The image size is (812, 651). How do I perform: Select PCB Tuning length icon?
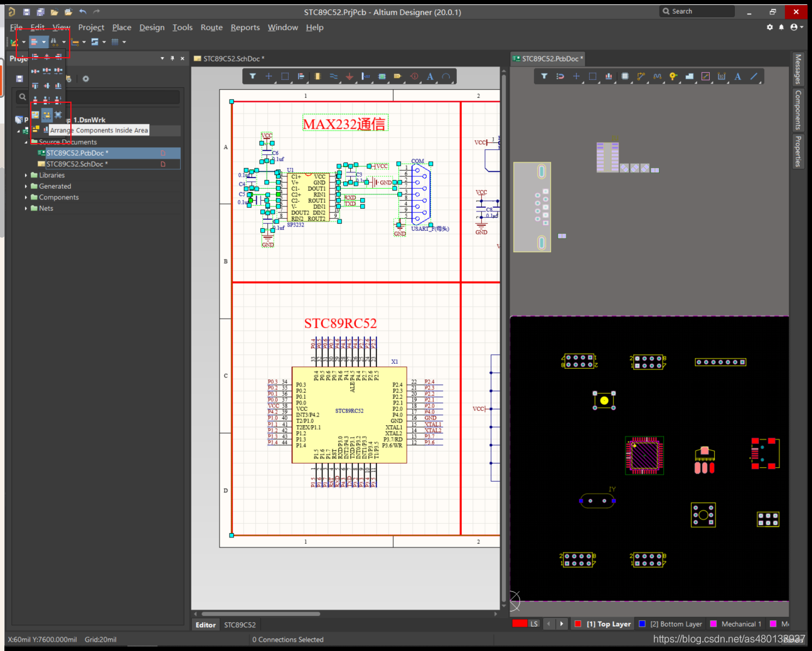[657, 77]
